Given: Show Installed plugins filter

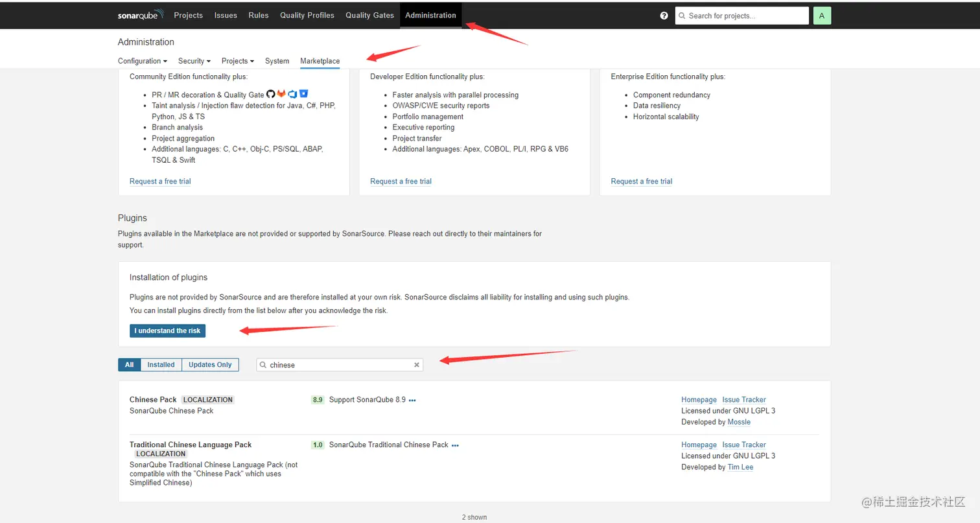Looking at the screenshot, I should (x=161, y=365).
